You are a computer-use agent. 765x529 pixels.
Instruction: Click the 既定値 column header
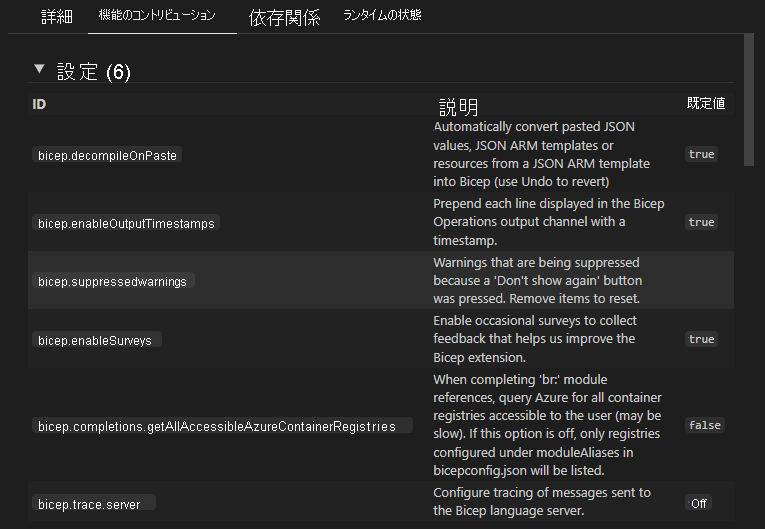[706, 103]
